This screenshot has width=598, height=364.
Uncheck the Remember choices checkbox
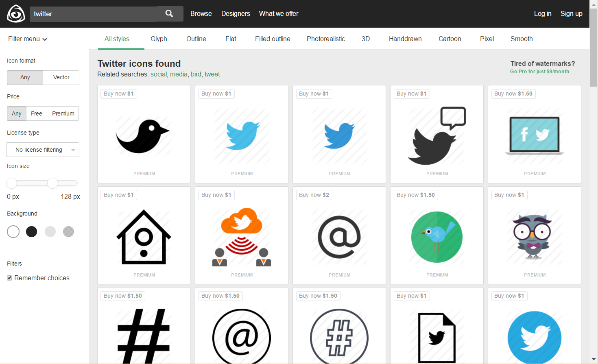coord(9,278)
